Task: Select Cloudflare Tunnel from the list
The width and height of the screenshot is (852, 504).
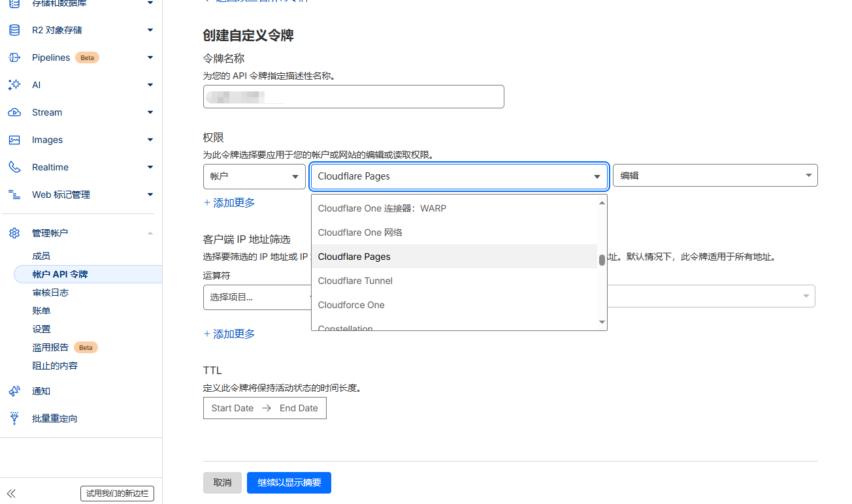Action: point(355,281)
